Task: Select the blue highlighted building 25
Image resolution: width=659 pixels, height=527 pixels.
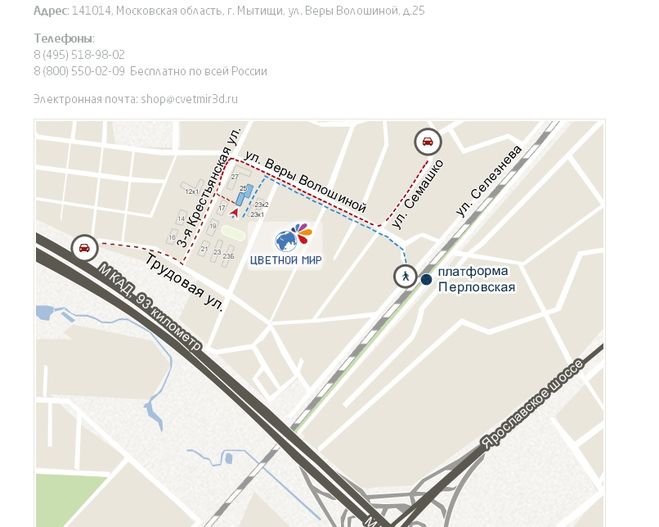Action: [243, 195]
